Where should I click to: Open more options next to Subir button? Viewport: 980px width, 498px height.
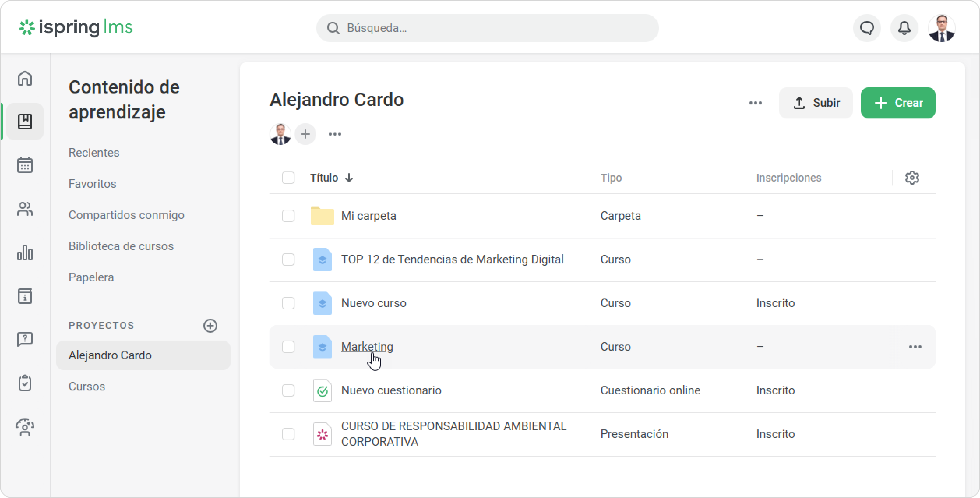point(755,103)
